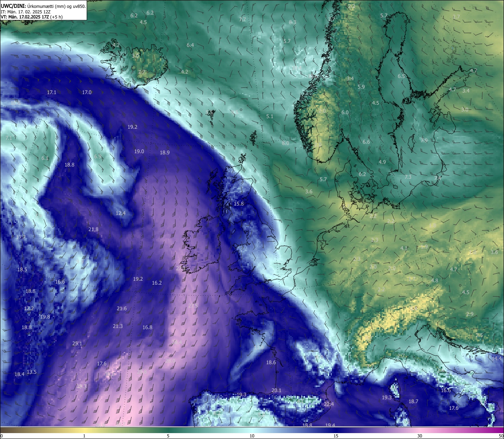Click the 17.1 value southwest of Iceland
The width and height of the screenshot is (504, 439).
pyautogui.click(x=52, y=92)
